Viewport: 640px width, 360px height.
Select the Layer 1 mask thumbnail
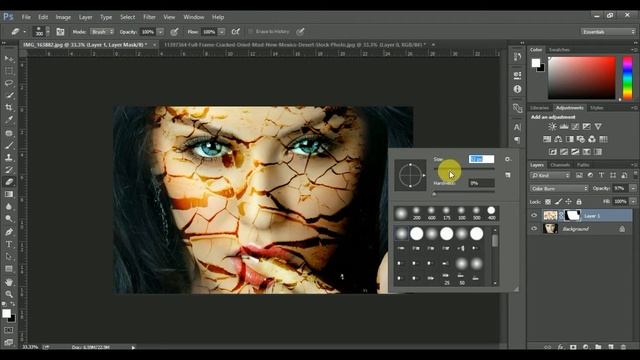coord(572,216)
